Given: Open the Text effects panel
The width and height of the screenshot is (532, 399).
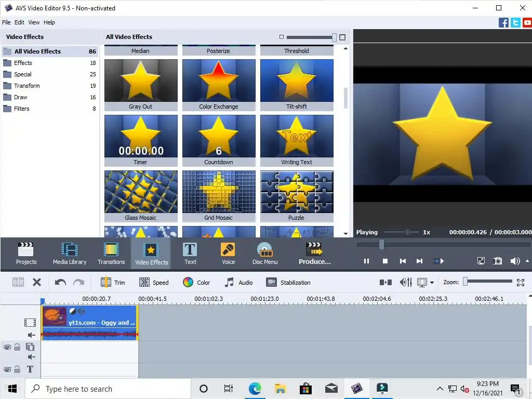Looking at the screenshot, I should click(x=190, y=254).
